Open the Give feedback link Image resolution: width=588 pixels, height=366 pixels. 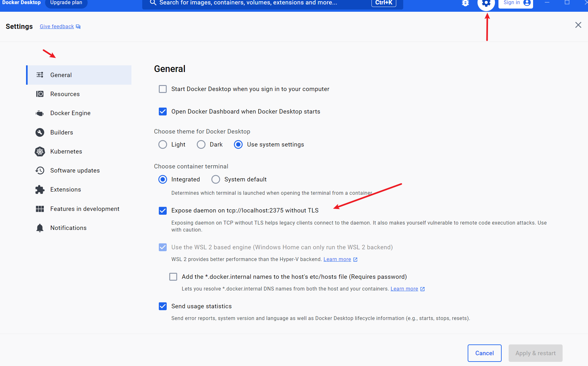57,27
